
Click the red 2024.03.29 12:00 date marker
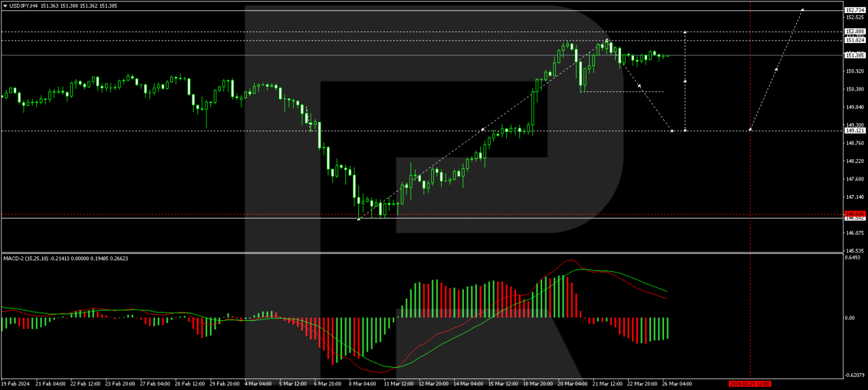[749, 383]
